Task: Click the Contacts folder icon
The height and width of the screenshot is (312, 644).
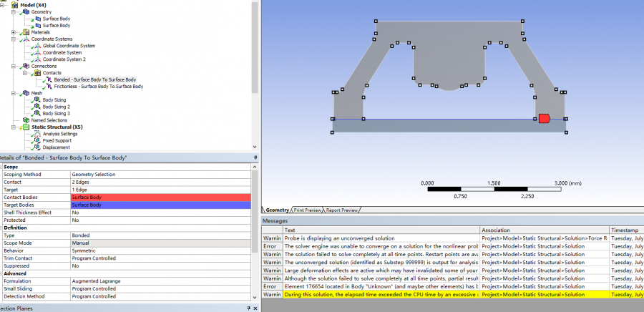Action: click(x=38, y=73)
